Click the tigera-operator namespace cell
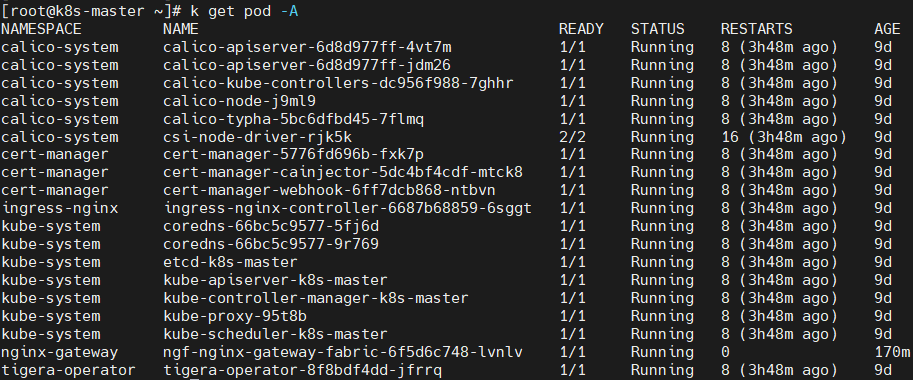Viewport: 913px width, 380px height. (x=68, y=370)
